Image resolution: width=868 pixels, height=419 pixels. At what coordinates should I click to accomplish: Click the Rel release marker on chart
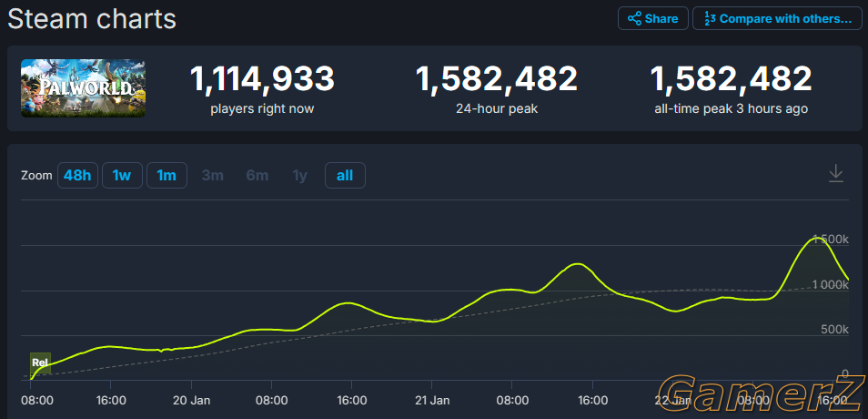pyautogui.click(x=40, y=363)
